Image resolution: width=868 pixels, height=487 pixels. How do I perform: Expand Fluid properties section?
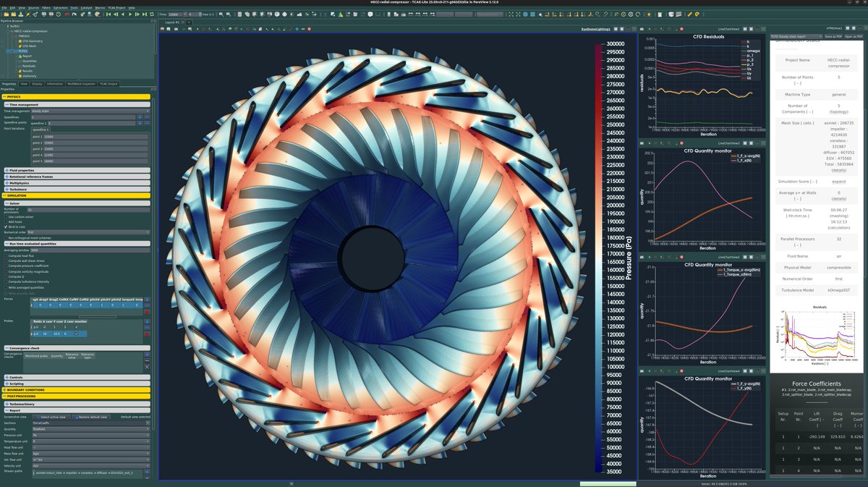click(x=77, y=170)
